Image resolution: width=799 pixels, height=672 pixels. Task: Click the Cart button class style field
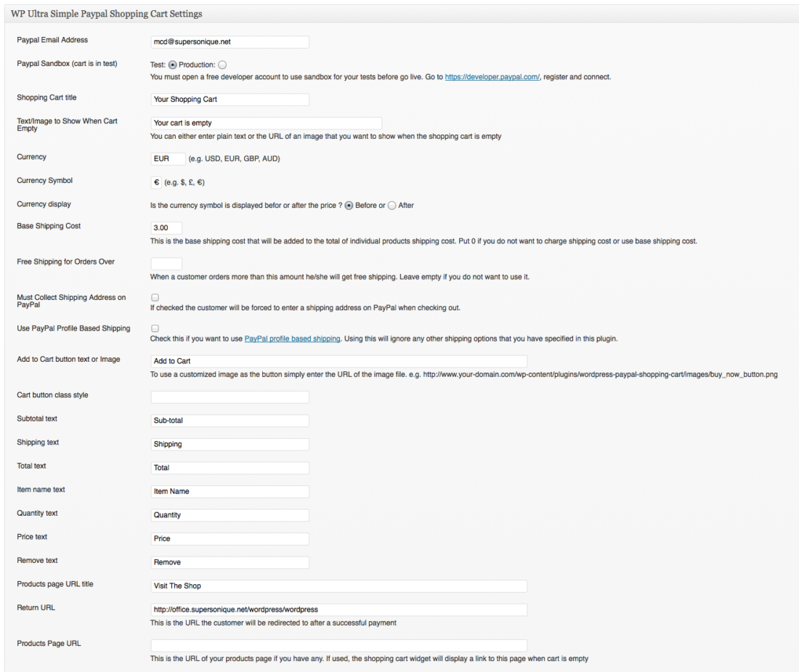tap(230, 397)
